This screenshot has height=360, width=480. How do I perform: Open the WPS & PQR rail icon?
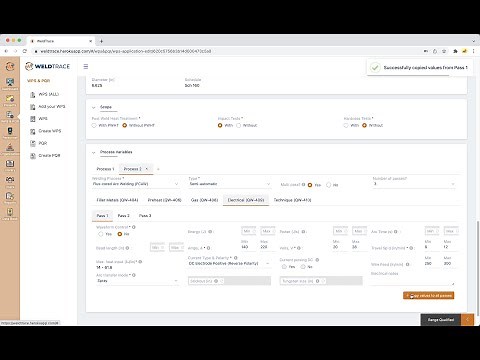click(10, 115)
